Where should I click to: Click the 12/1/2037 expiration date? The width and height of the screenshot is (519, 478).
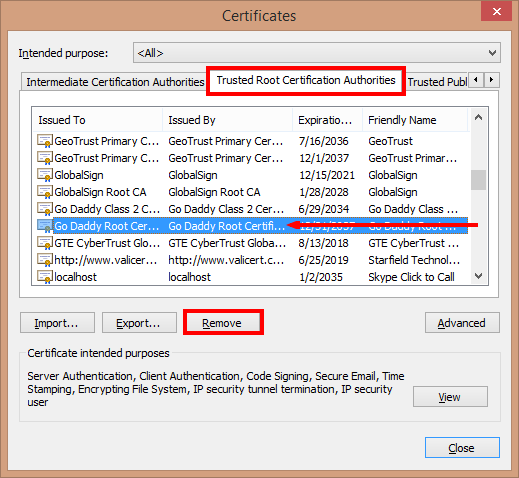324,158
